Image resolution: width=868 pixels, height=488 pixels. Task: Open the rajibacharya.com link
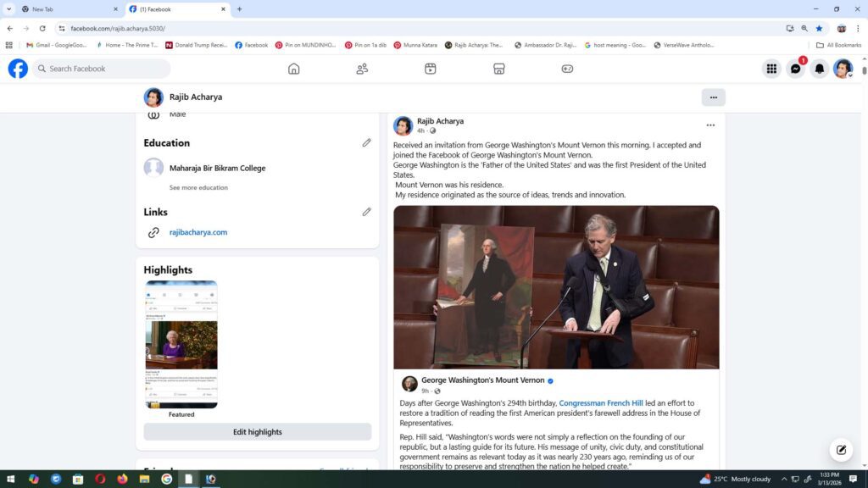[x=198, y=232]
